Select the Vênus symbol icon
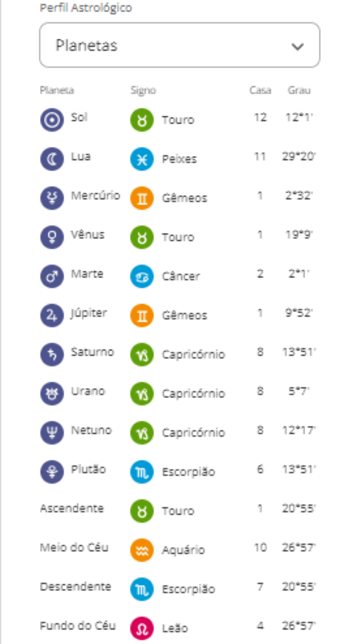This screenshot has width=340, height=644. pyautogui.click(x=52, y=237)
